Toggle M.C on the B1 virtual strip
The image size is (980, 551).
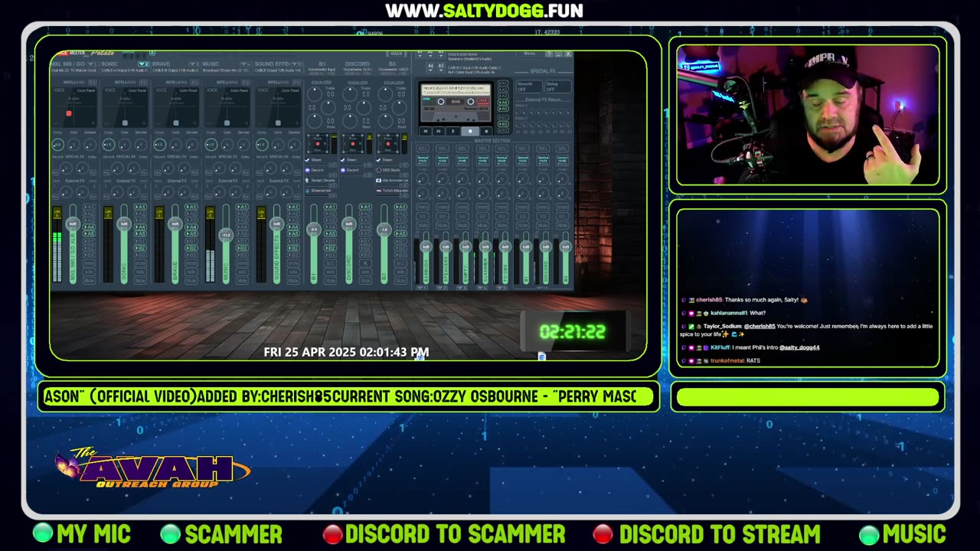click(x=330, y=262)
